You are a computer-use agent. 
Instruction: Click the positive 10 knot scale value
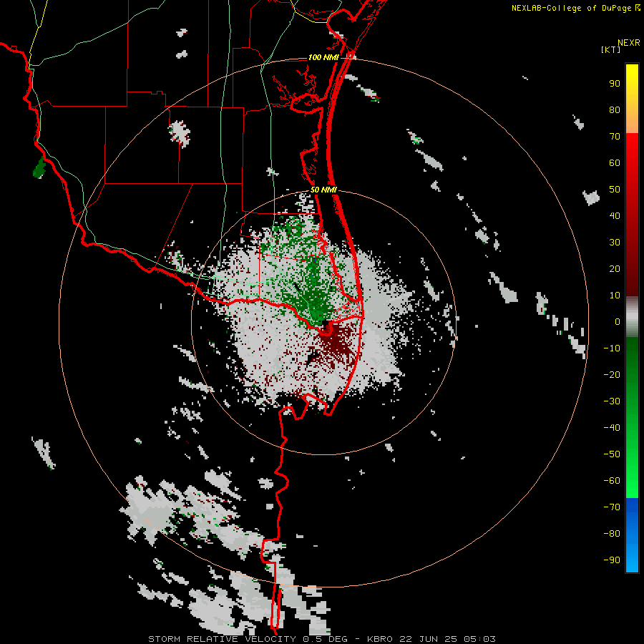[x=615, y=296]
